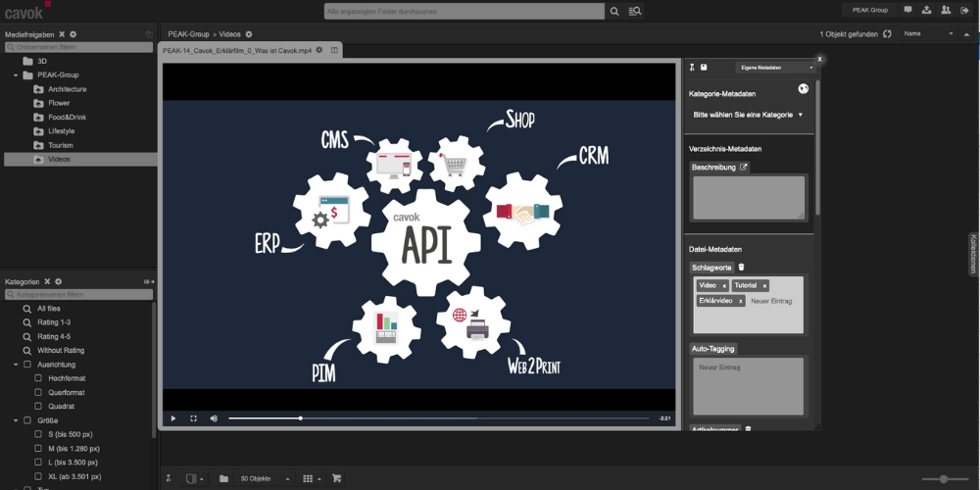Collapse the Größe category group
This screenshot has width=980, height=490.
16,420
